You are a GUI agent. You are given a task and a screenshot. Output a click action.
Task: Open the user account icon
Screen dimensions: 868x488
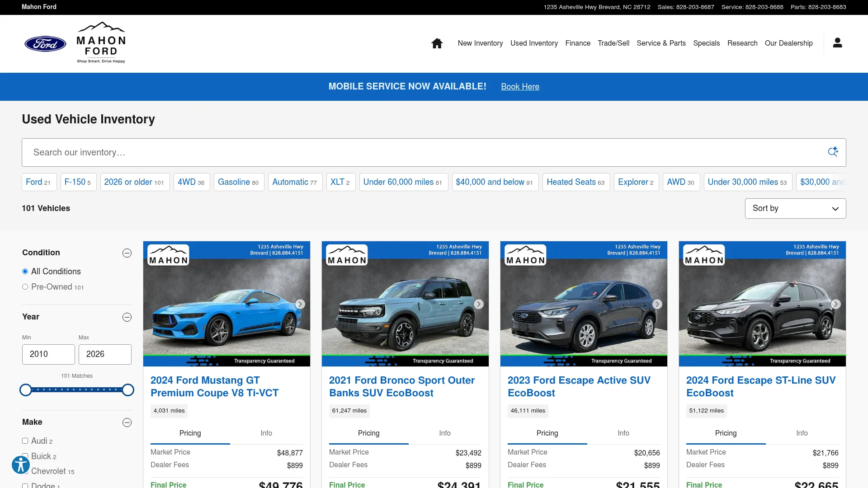tap(837, 43)
